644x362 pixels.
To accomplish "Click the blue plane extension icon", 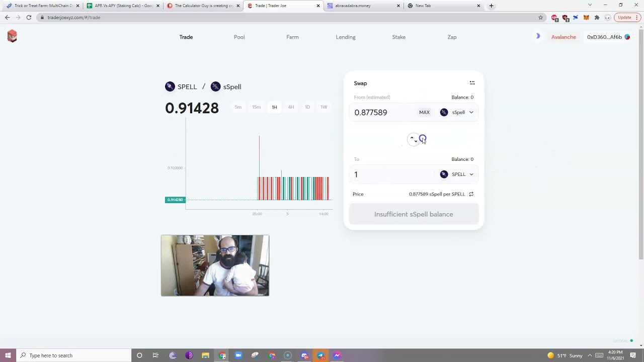I will [576, 18].
